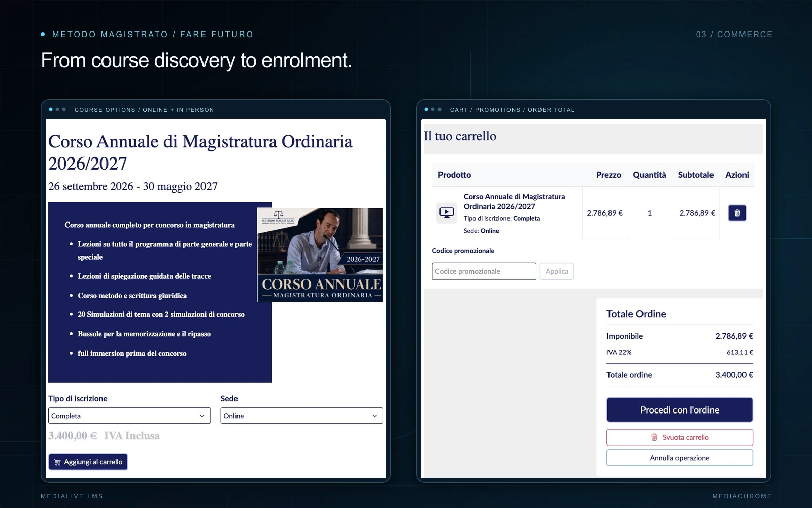Click the bullet 'Corso metodo e scrittura giuridica'

132,296
